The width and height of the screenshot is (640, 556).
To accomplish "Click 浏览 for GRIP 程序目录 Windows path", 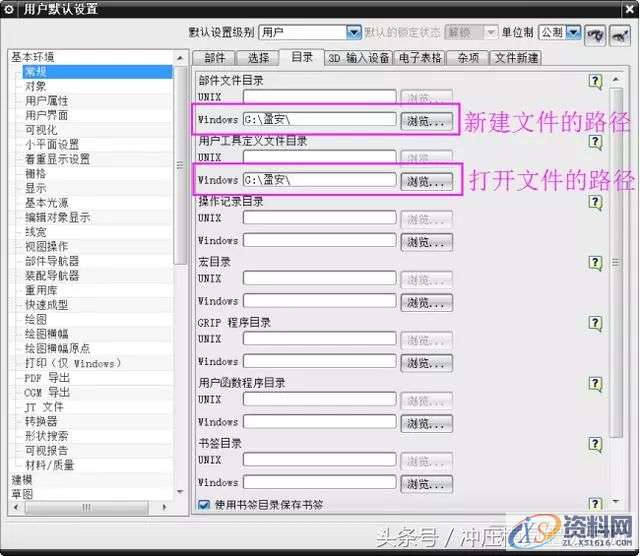I will click(427, 363).
